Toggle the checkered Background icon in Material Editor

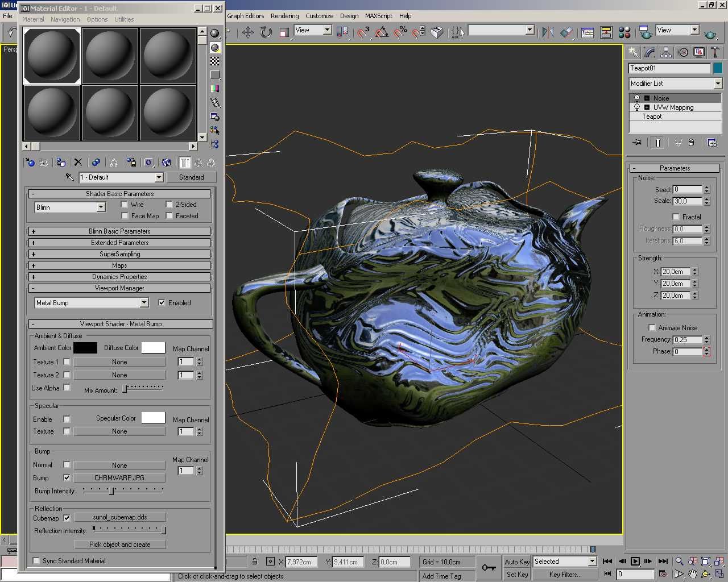[x=215, y=61]
